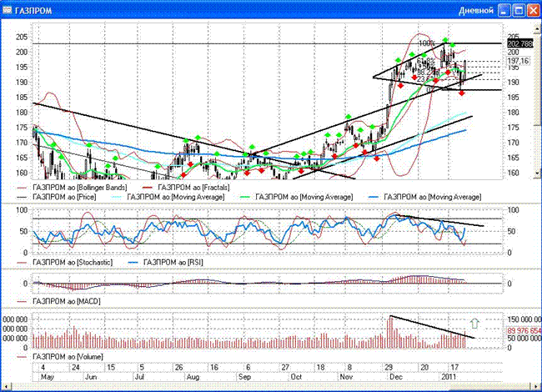Click the price chart scrollbar down arrow
This screenshot has width=542, height=392.
pyautogui.click(x=538, y=173)
